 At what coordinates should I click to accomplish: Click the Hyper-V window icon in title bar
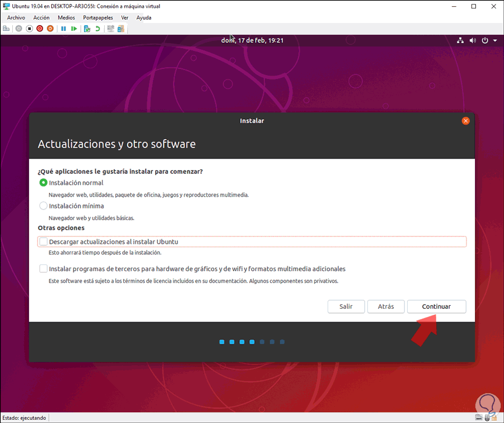(x=6, y=6)
